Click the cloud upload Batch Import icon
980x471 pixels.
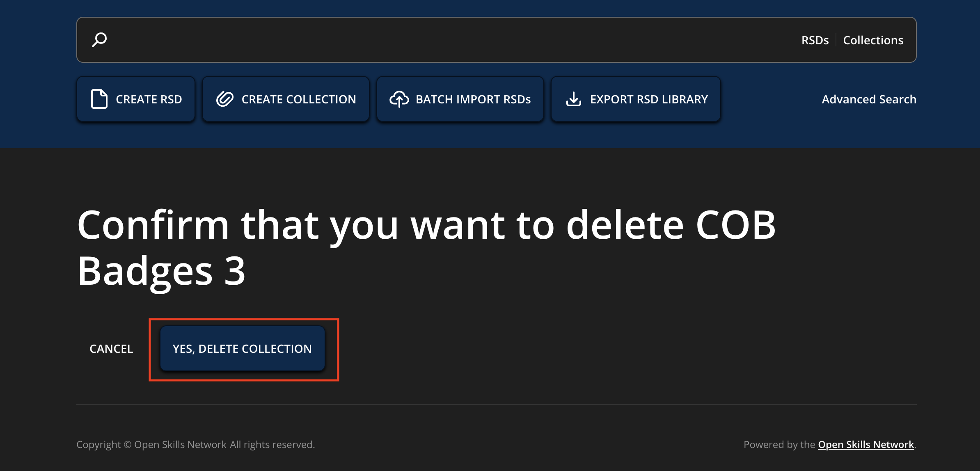(x=399, y=99)
